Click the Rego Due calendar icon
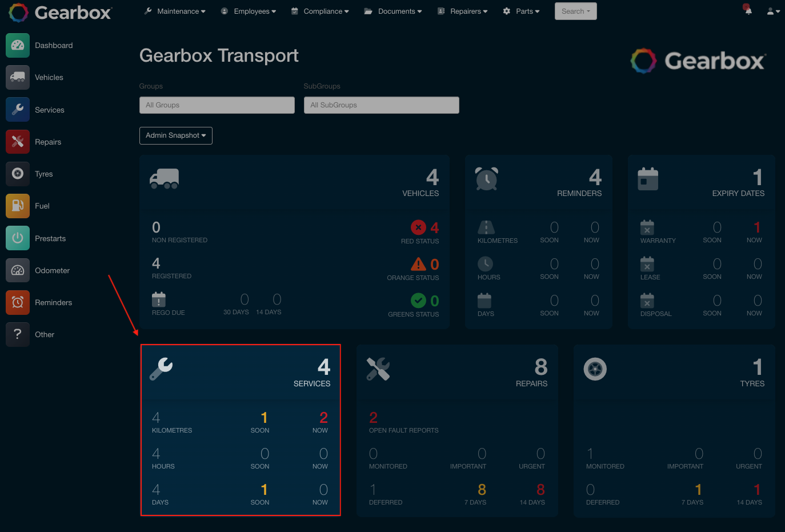Image resolution: width=785 pixels, height=532 pixels. 159,299
